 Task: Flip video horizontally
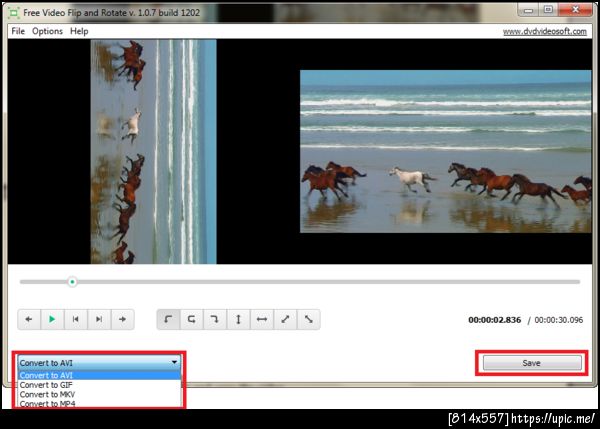point(262,319)
